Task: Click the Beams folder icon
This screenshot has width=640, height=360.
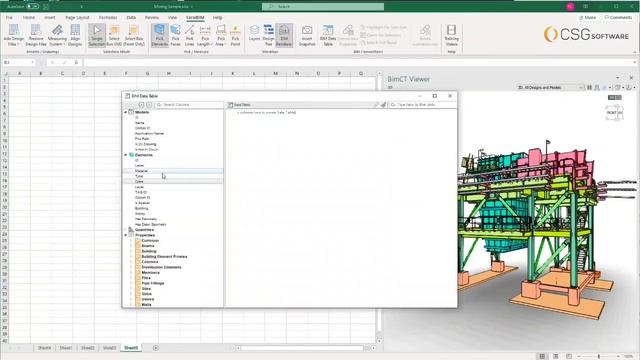Action: pyautogui.click(x=138, y=246)
